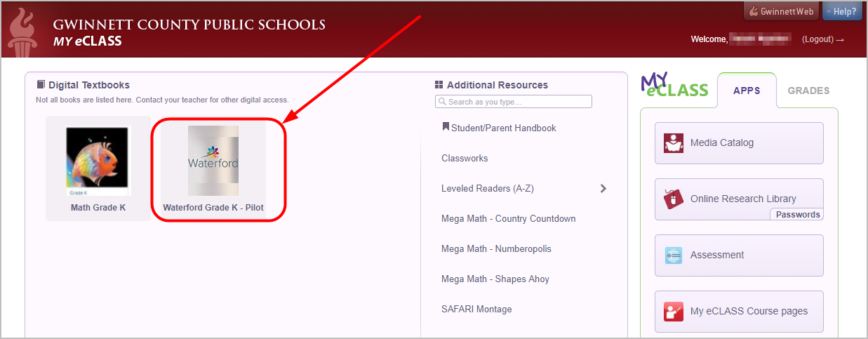Click the Additional Resources grid icon
Viewport: 868px width, 339px height.
click(439, 85)
